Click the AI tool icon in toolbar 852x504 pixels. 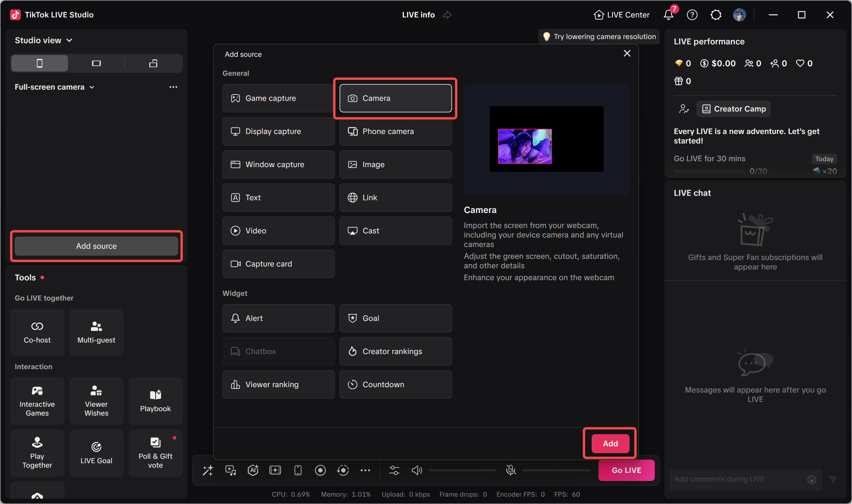click(253, 470)
